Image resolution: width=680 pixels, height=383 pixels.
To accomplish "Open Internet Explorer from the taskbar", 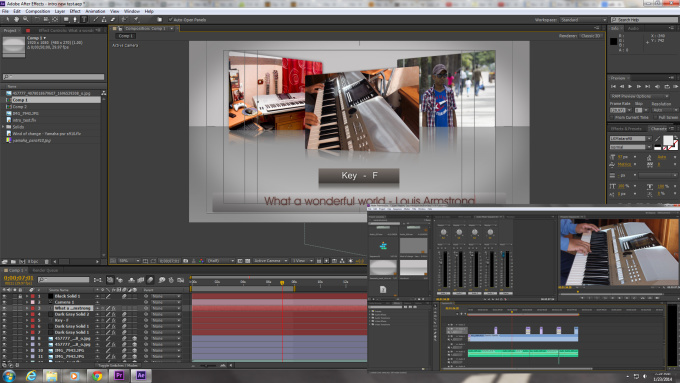I will point(31,376).
